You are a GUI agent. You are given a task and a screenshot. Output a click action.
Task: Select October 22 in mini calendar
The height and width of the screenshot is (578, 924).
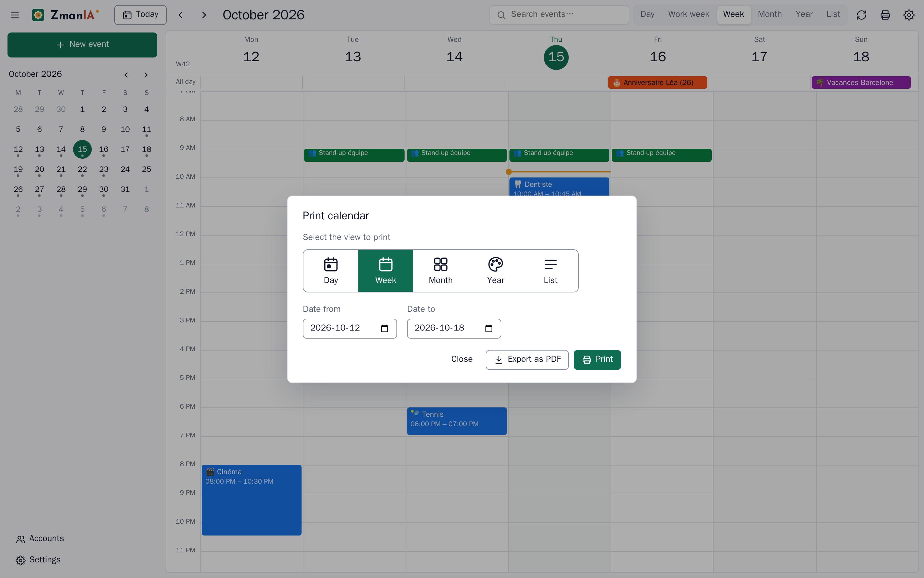click(82, 169)
